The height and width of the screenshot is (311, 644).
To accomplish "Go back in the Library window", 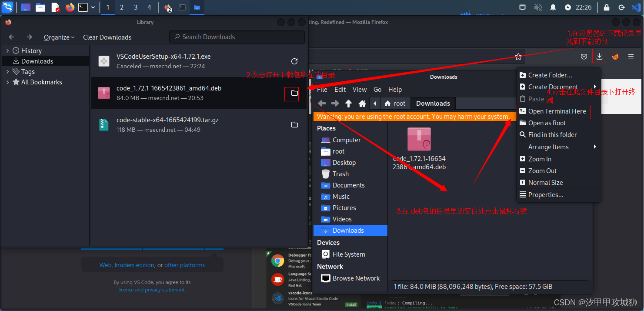I will [x=11, y=37].
